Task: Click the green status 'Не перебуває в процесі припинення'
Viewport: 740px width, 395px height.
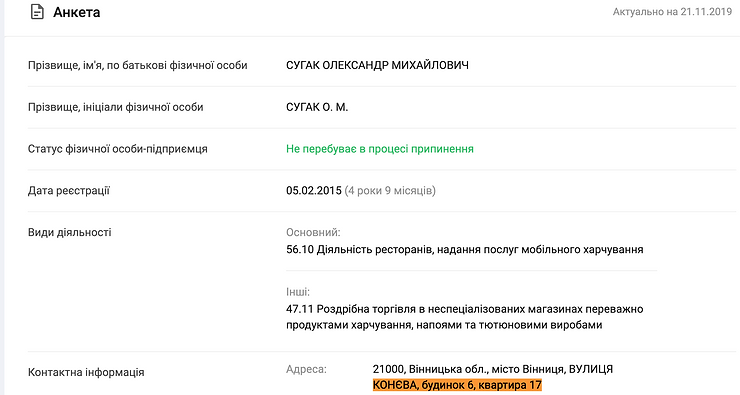Action: [379, 149]
